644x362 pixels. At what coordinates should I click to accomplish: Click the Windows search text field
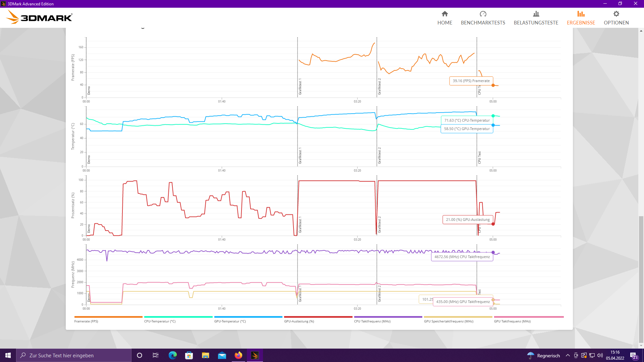pyautogui.click(x=74, y=355)
